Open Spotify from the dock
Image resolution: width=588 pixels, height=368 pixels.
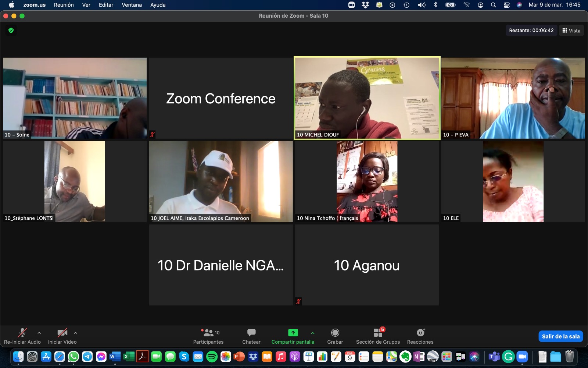tap(212, 357)
